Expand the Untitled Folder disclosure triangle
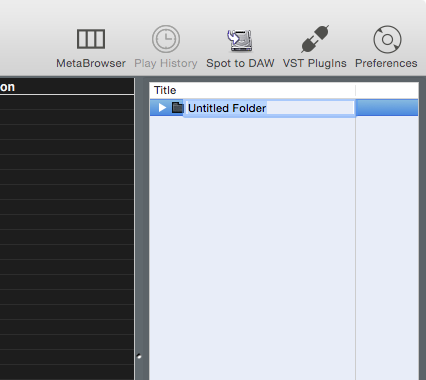 pyautogui.click(x=162, y=108)
